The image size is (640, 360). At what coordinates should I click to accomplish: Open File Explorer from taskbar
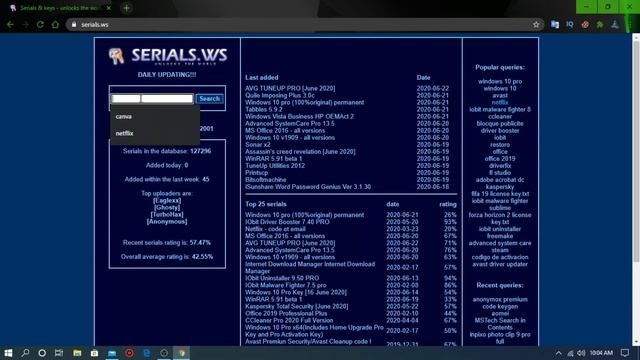click(77, 353)
